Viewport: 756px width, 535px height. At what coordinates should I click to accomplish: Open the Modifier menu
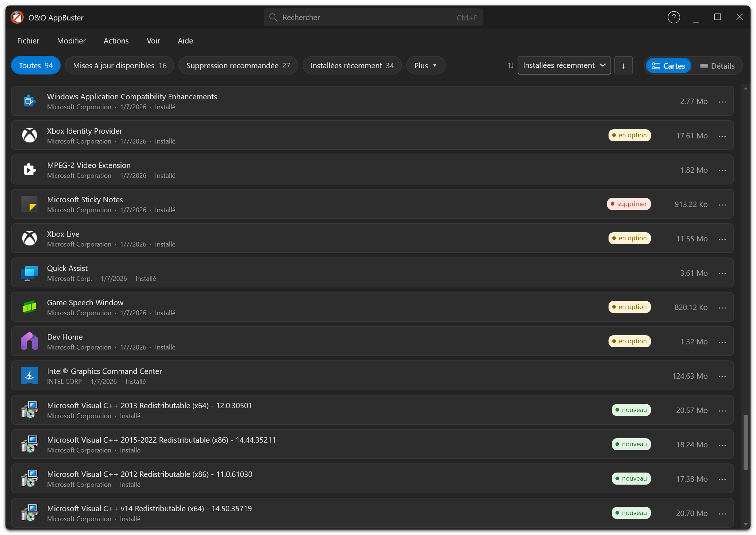point(71,41)
